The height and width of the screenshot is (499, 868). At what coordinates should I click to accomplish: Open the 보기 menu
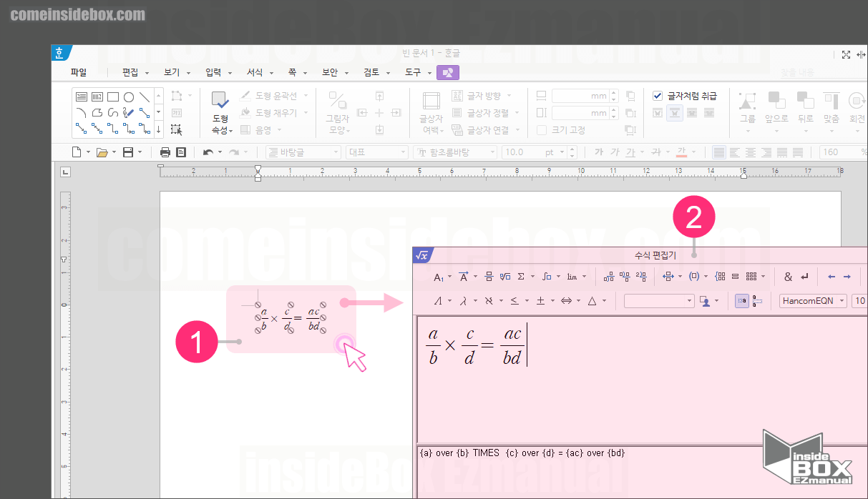pyautogui.click(x=176, y=72)
